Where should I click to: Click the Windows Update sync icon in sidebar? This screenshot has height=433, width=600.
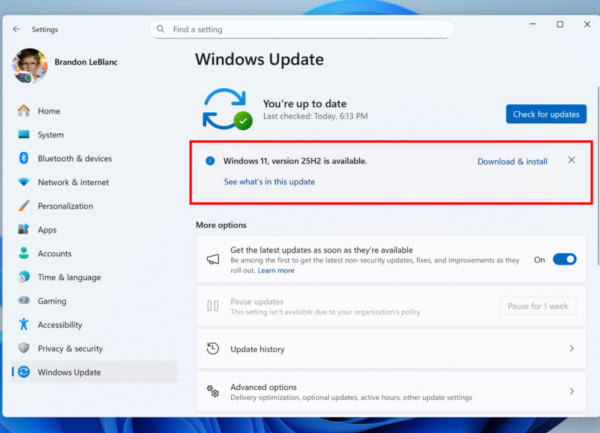(x=24, y=372)
